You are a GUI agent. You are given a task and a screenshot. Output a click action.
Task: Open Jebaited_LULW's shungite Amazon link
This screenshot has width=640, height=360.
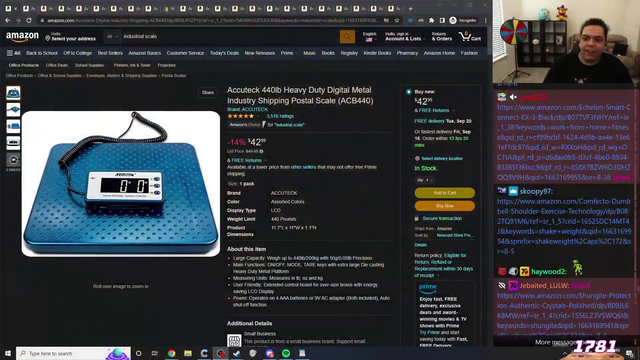click(563, 316)
